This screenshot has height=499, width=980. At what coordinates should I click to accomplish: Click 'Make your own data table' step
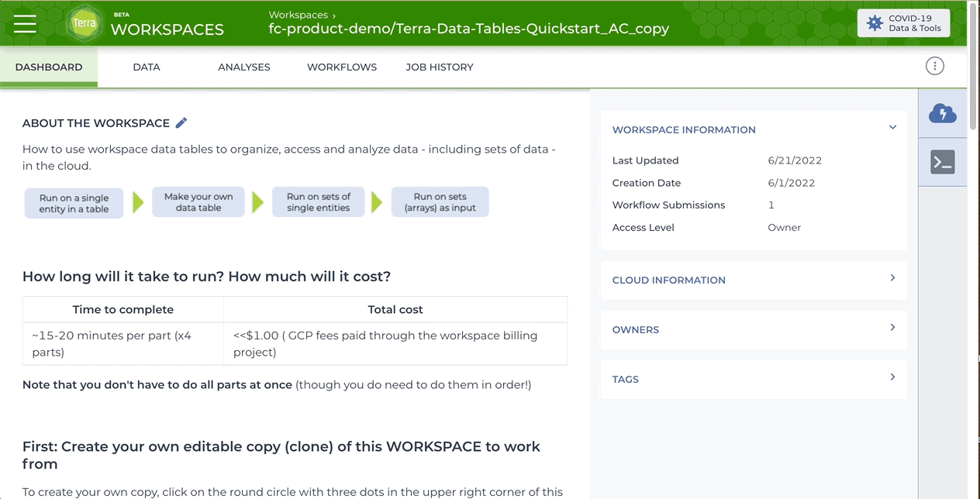[198, 202]
